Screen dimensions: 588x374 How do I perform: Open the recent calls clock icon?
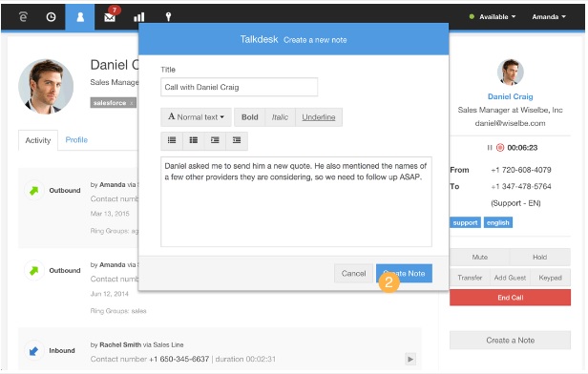(x=51, y=17)
